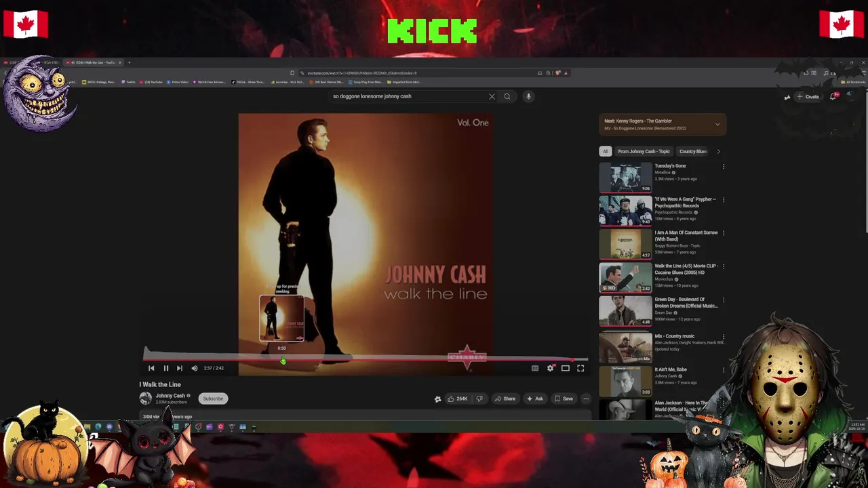This screenshot has width=868, height=488.
Task: Toggle subtitles/closed captions in the player
Action: point(535,368)
